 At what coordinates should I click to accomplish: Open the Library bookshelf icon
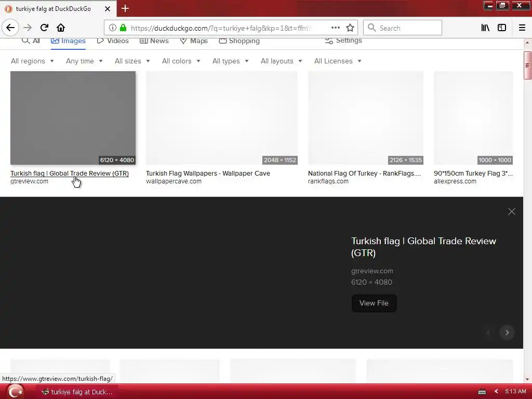coord(485,28)
